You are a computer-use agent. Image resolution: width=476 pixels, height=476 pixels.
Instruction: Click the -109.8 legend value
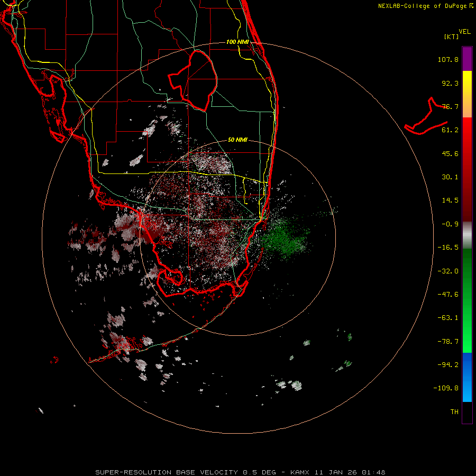(x=446, y=388)
